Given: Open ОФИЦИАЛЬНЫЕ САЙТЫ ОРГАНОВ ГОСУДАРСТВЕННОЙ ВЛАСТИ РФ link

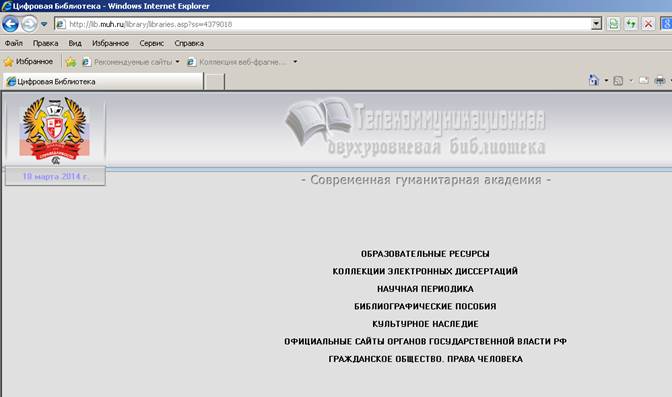Looking at the screenshot, I should [425, 342].
